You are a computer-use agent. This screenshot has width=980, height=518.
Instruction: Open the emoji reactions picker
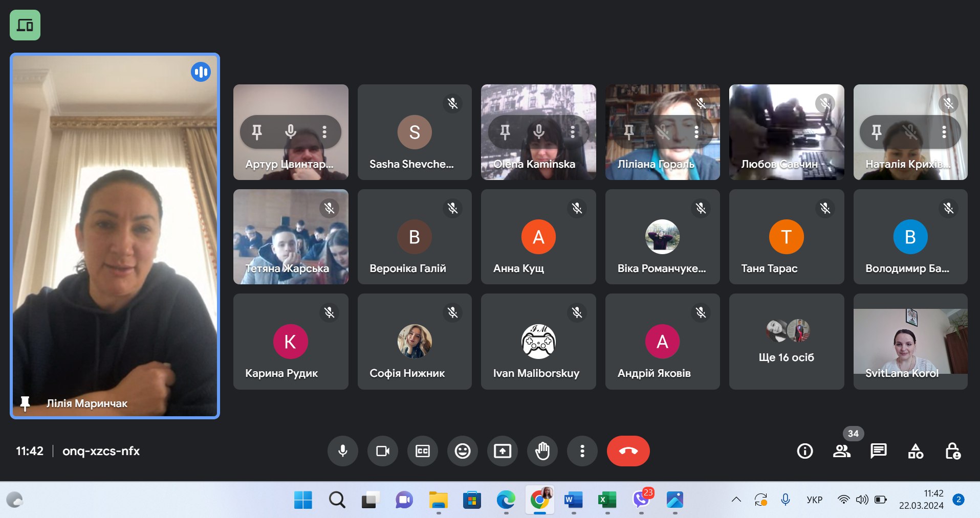pyautogui.click(x=462, y=451)
